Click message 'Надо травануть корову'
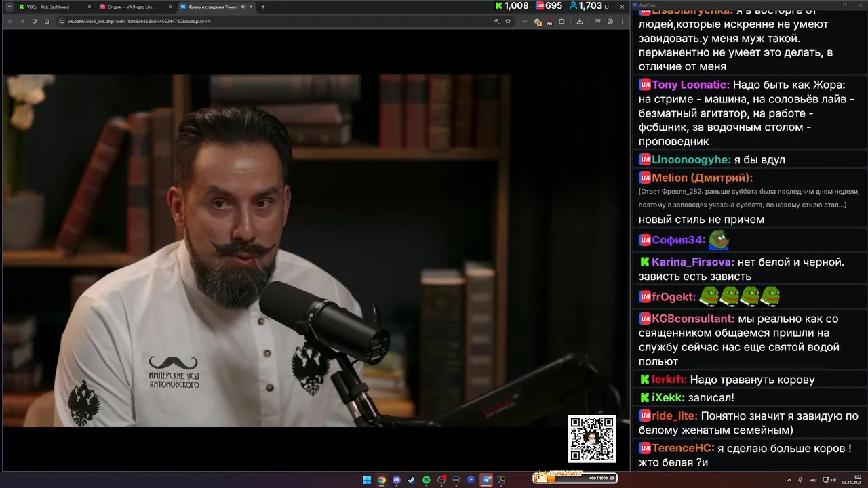868x488 pixels. [753, 380]
